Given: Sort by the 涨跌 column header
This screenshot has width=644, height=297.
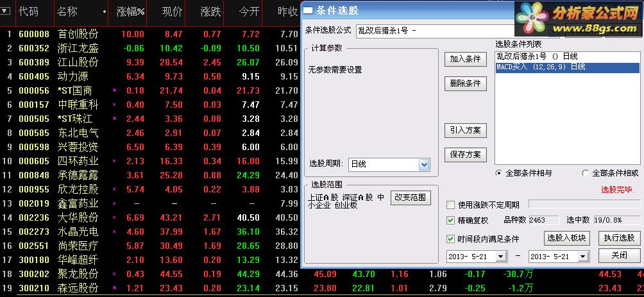Looking at the screenshot, I should (x=210, y=12).
